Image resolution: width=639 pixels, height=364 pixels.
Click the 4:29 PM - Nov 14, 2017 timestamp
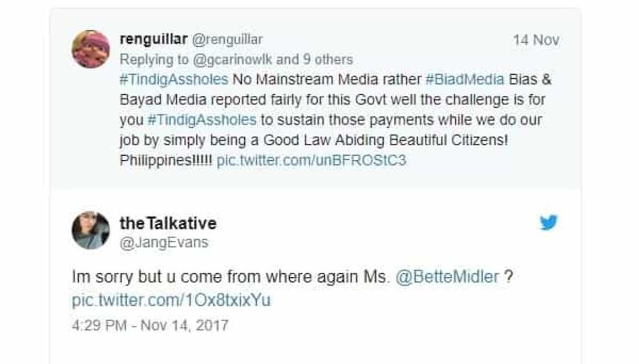click(x=150, y=325)
